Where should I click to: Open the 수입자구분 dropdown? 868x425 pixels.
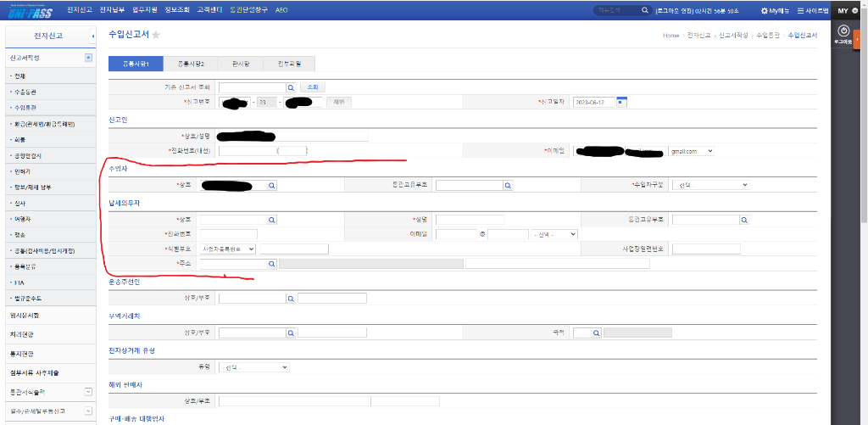[x=711, y=185]
